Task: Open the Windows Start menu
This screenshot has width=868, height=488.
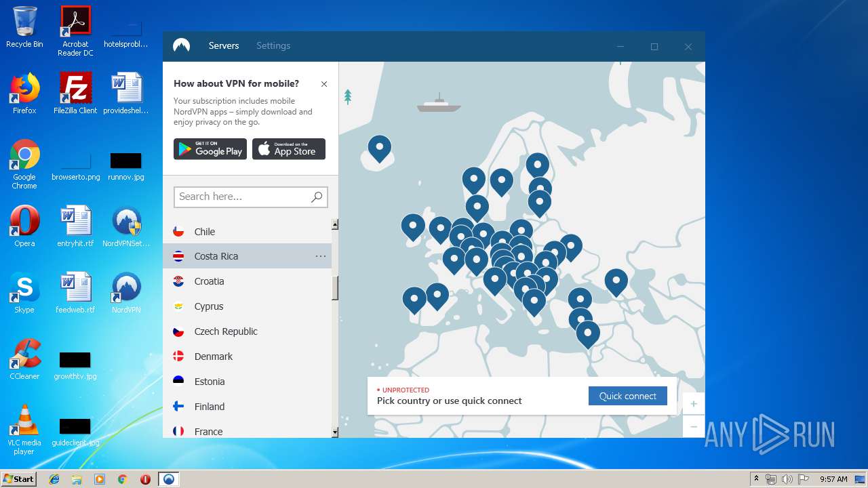Action: pos(18,479)
